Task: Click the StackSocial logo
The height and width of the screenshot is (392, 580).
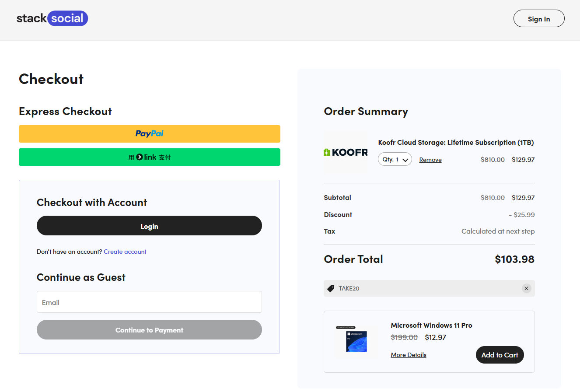Action: tap(52, 18)
